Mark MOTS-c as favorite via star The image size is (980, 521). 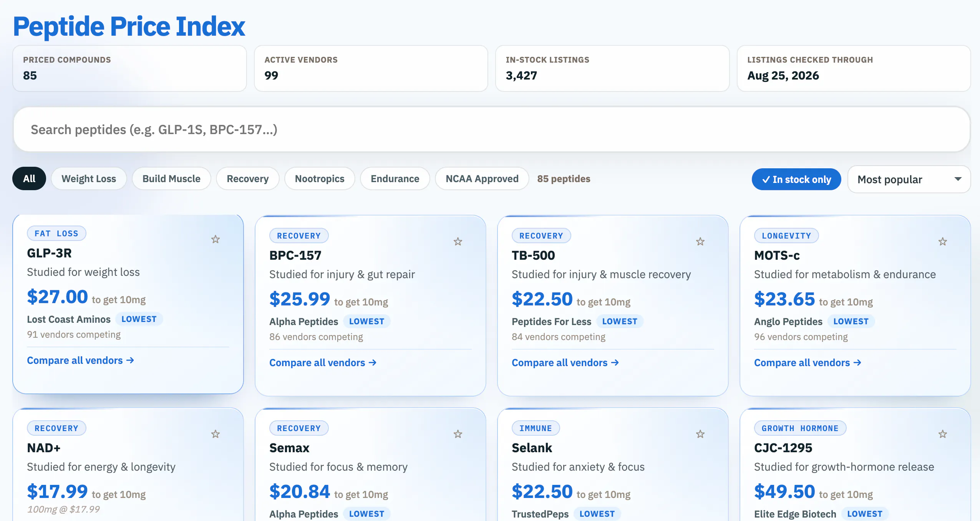pyautogui.click(x=943, y=242)
